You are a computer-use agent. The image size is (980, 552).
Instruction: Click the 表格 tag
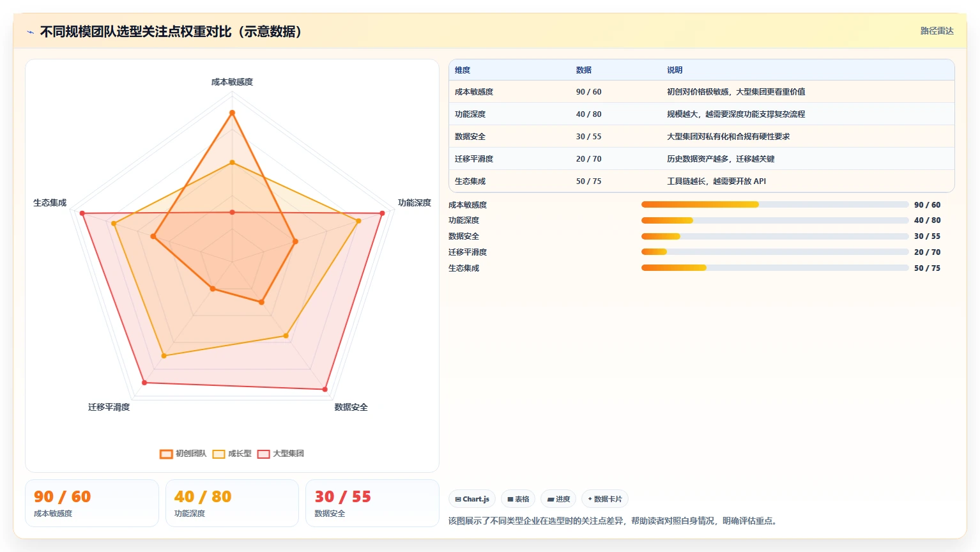pos(518,499)
